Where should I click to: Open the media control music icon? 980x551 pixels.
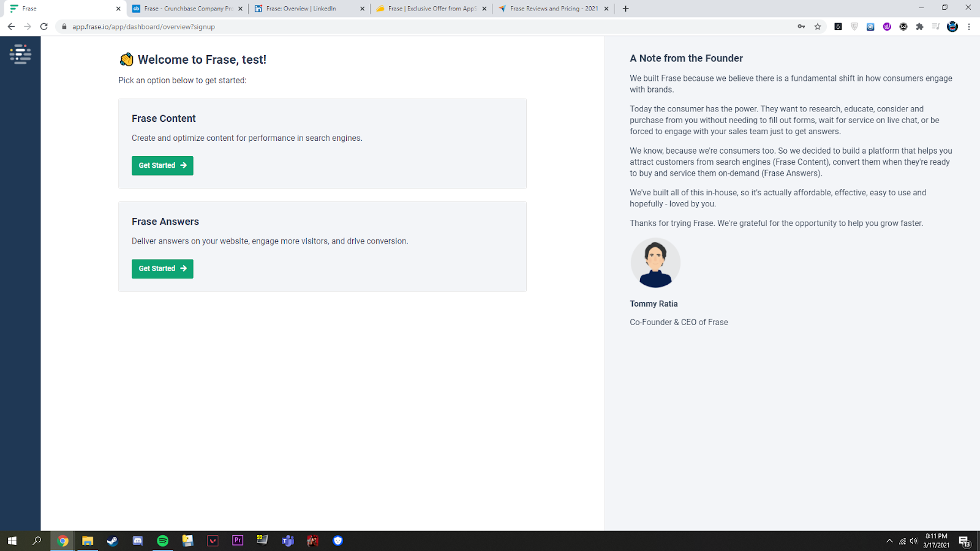tap(936, 26)
